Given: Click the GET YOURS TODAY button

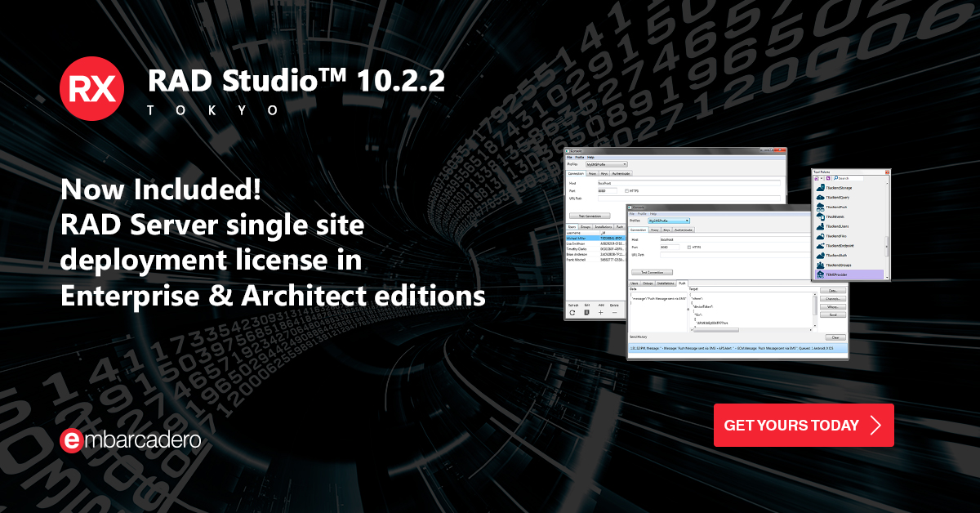Looking at the screenshot, I should click(804, 425).
